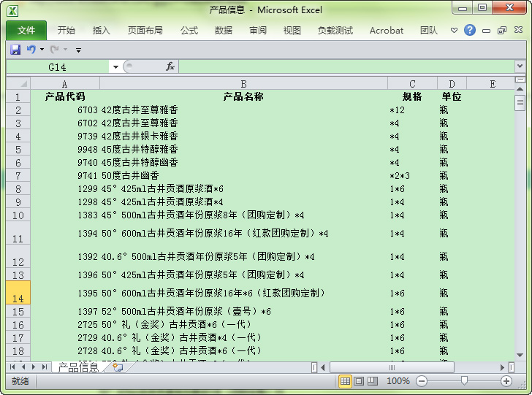Open the Excel application icon menu
The width and height of the screenshot is (532, 395).
pyautogui.click(x=13, y=11)
